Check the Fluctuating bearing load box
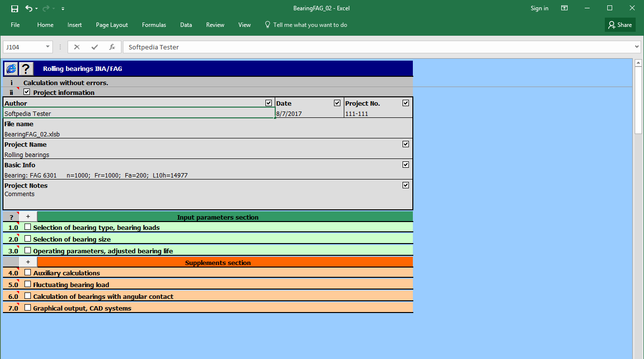 (27, 284)
